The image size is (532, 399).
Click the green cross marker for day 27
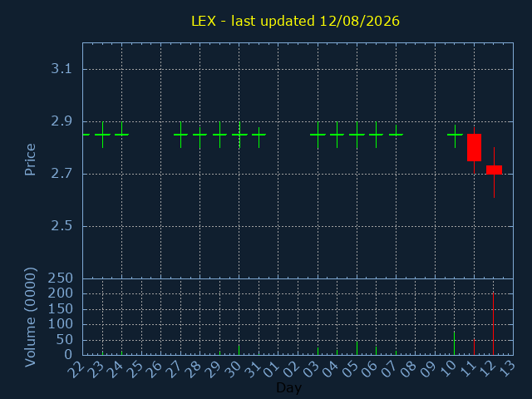click(x=181, y=135)
